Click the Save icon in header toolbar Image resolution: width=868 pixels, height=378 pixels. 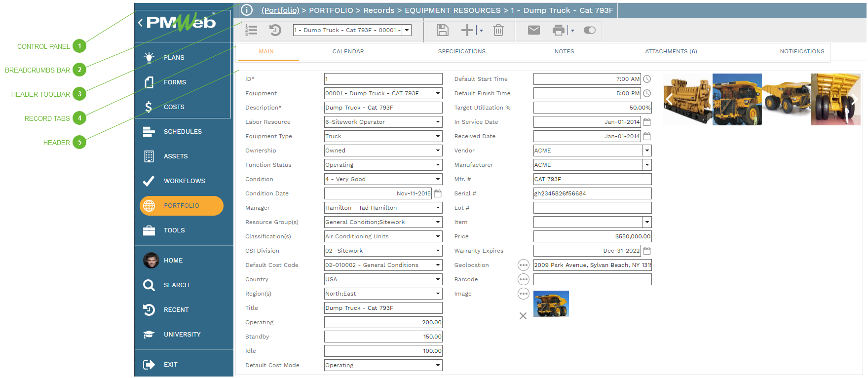[x=442, y=31]
